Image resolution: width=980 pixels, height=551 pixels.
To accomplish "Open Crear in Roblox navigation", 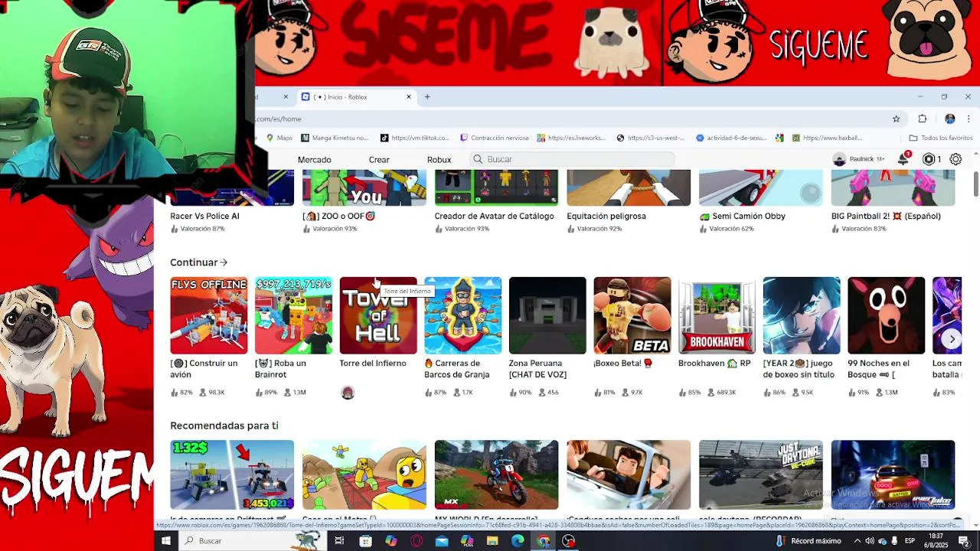I will pos(379,159).
